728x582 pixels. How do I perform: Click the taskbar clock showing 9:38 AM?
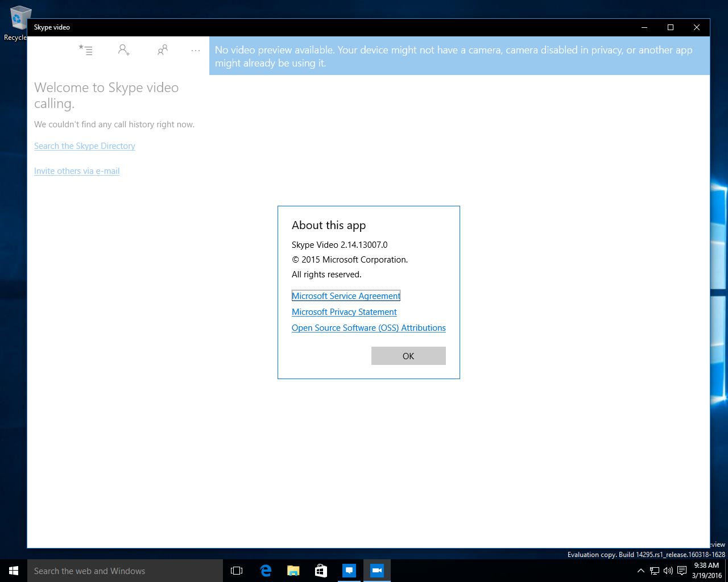point(707,571)
